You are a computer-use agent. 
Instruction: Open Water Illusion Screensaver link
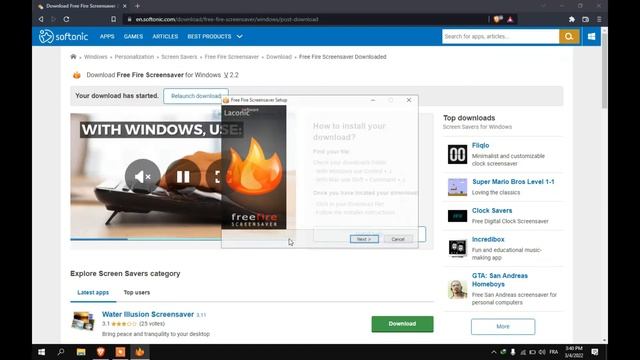point(148,314)
